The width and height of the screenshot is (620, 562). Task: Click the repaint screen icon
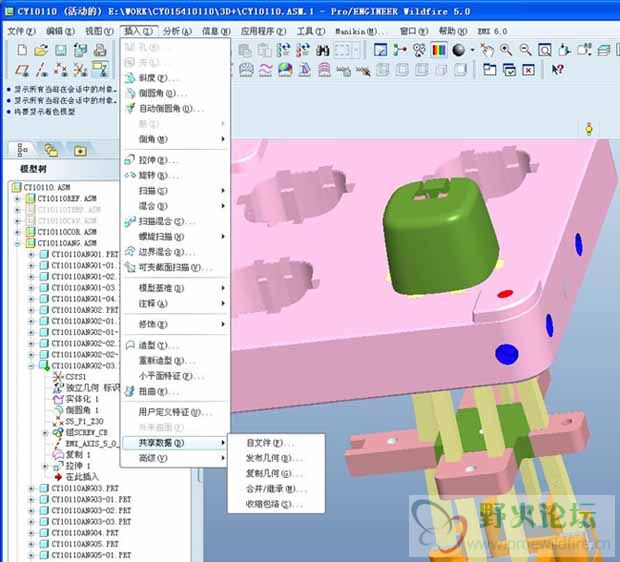[380, 50]
